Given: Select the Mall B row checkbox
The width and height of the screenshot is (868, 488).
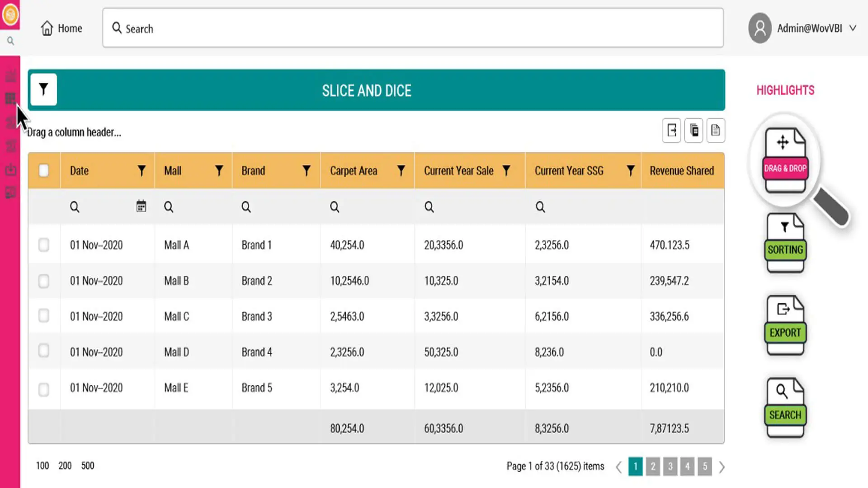Looking at the screenshot, I should point(44,281).
